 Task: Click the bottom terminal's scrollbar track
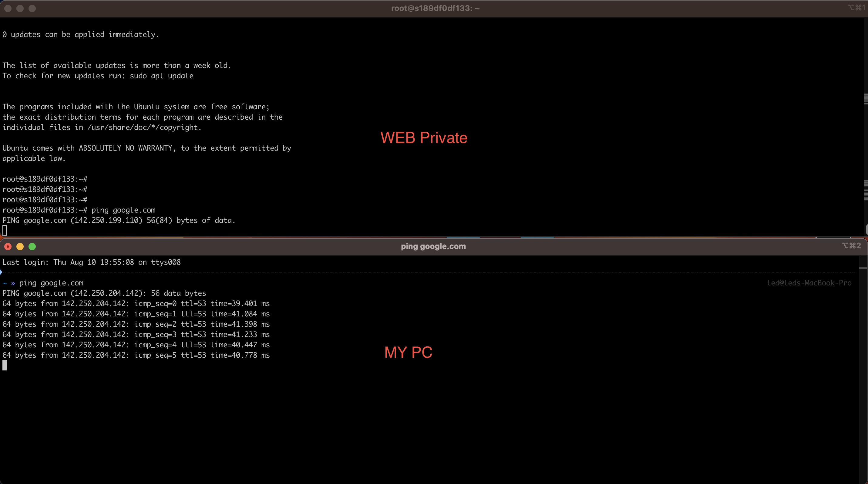tap(863, 371)
